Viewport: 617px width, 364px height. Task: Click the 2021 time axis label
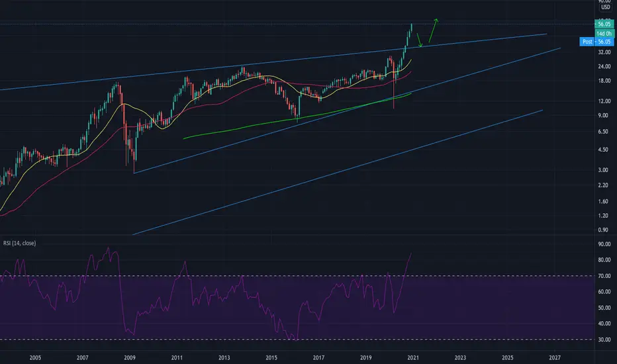pyautogui.click(x=413, y=357)
